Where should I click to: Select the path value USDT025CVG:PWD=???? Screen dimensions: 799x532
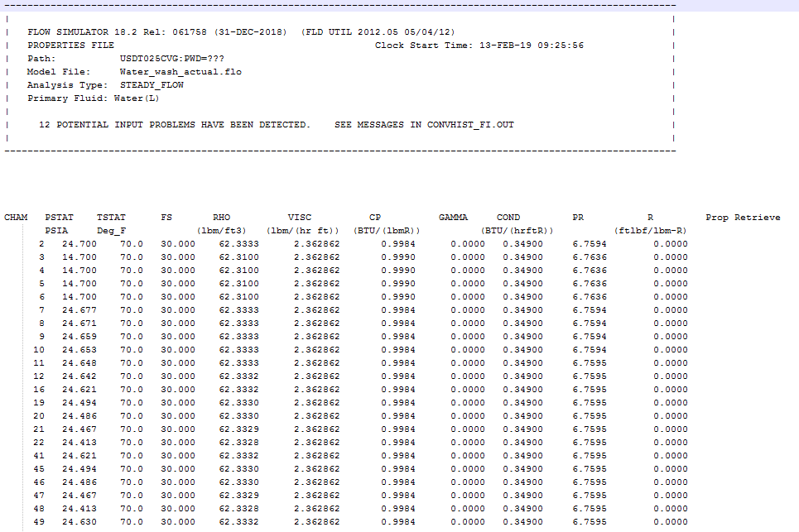171,59
